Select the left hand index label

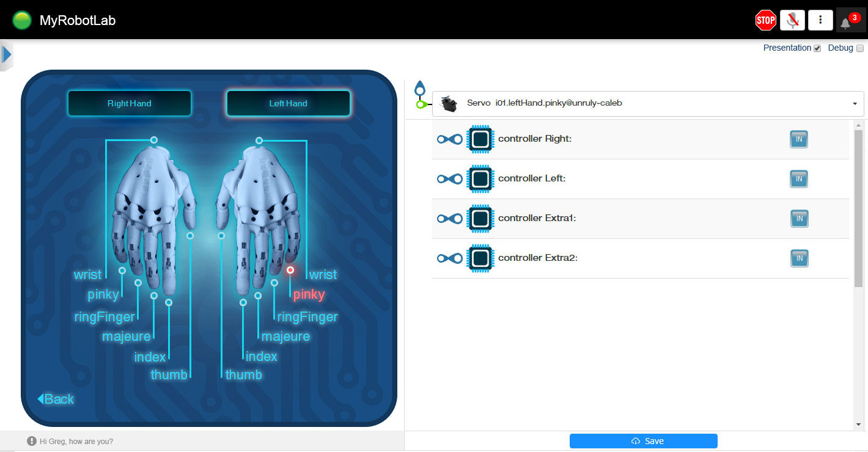pos(262,357)
